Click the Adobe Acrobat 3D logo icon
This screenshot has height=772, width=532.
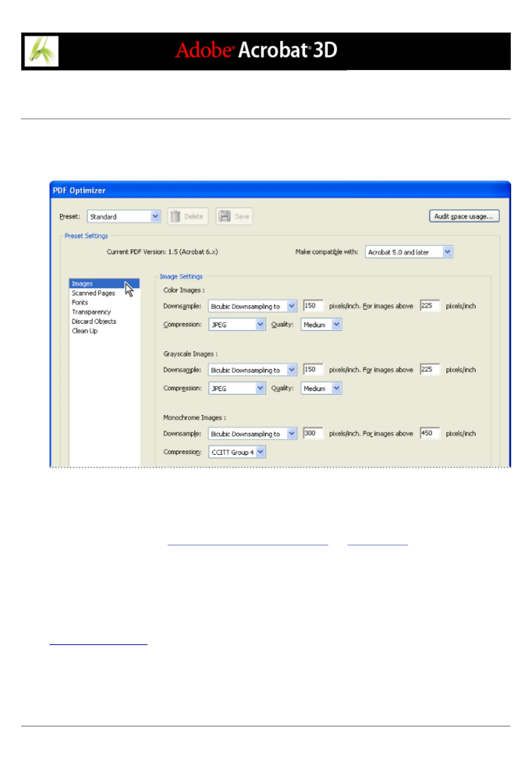pos(42,51)
